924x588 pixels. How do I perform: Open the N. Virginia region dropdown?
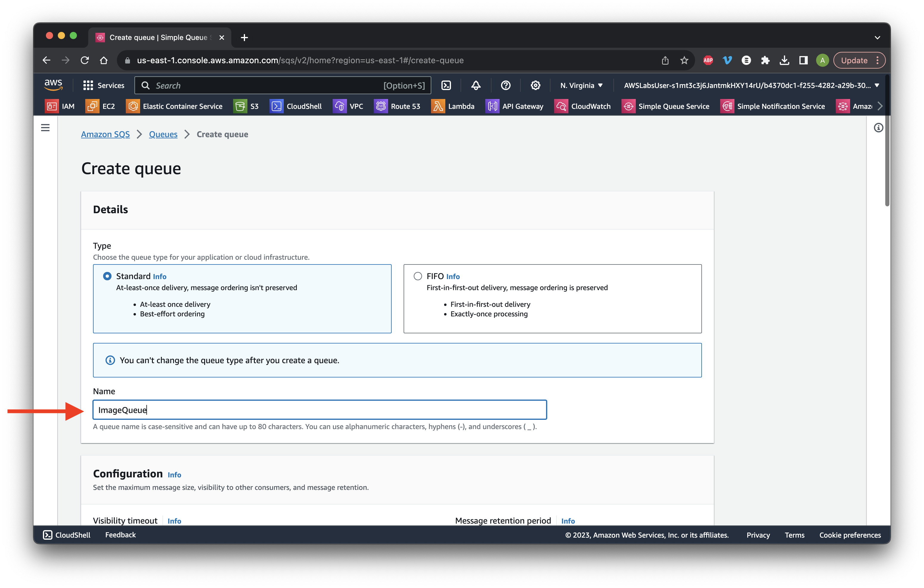(581, 85)
